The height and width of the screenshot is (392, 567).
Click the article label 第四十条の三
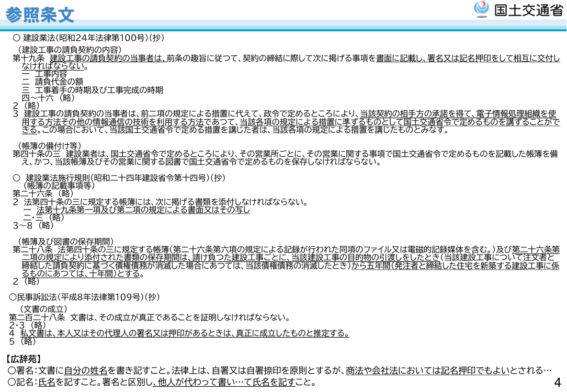click(37, 154)
